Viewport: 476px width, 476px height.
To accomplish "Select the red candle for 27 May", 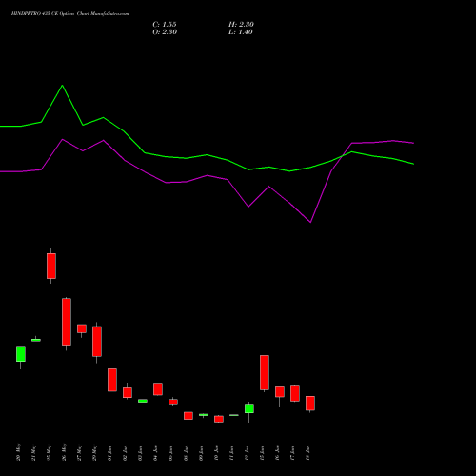I will coord(82,328).
